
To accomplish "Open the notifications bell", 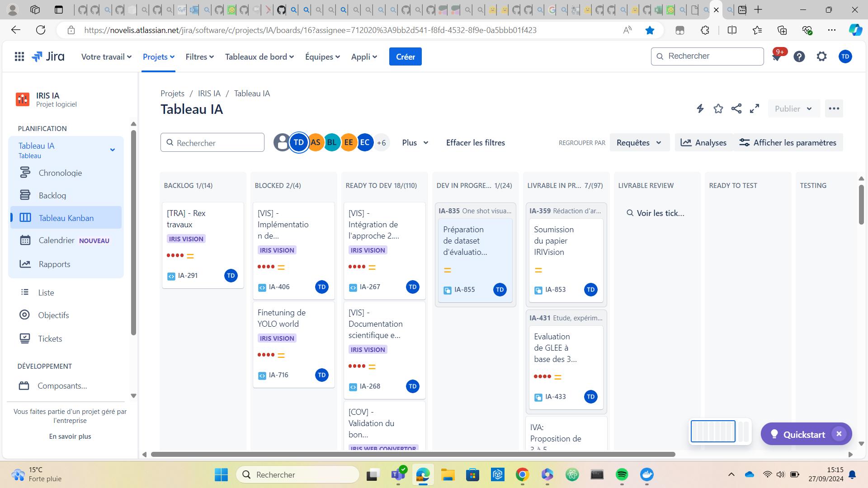I will tap(777, 56).
